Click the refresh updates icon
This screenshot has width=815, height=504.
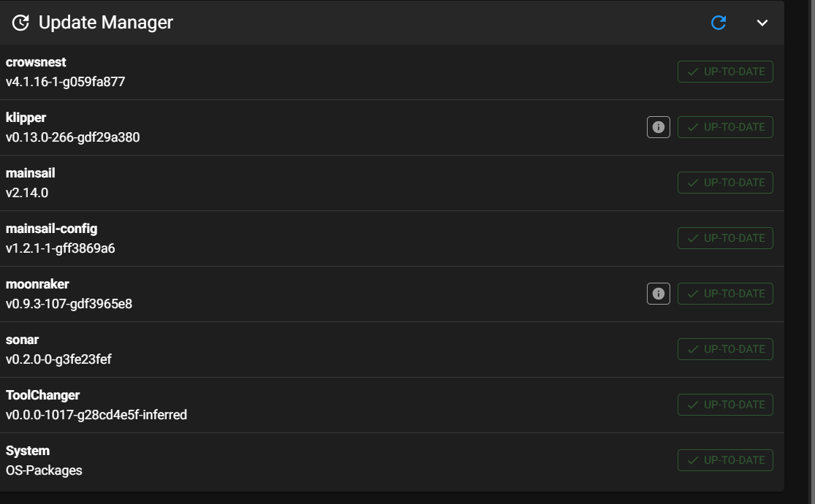pos(719,23)
